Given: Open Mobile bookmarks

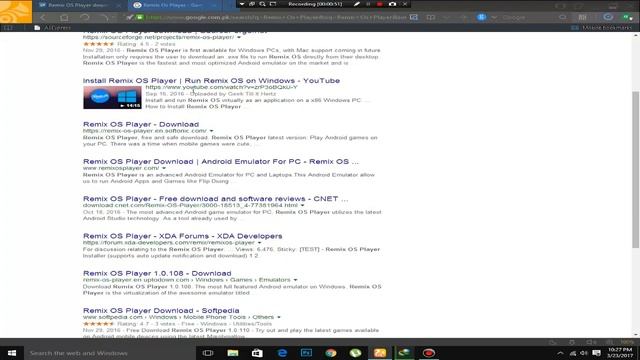Looking at the screenshot, I should click(602, 28).
